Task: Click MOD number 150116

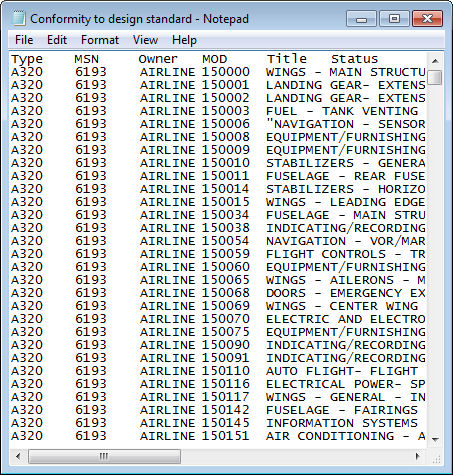Action: pyautogui.click(x=226, y=384)
